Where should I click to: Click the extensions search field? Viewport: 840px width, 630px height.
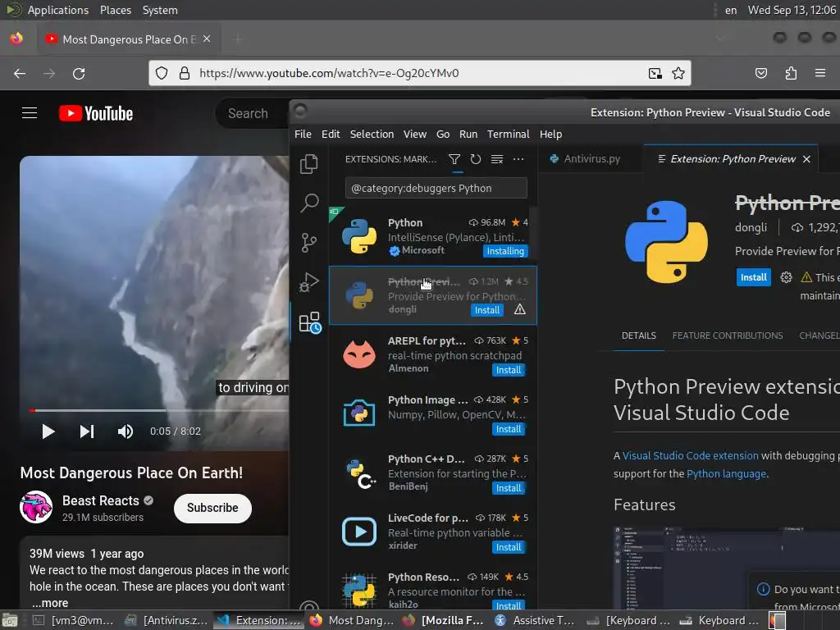point(436,188)
